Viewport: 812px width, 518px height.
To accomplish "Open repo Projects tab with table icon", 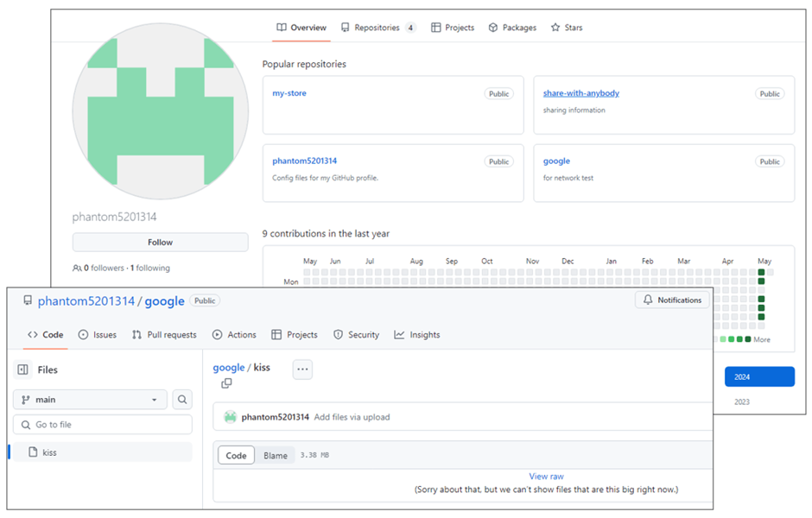I will click(295, 335).
